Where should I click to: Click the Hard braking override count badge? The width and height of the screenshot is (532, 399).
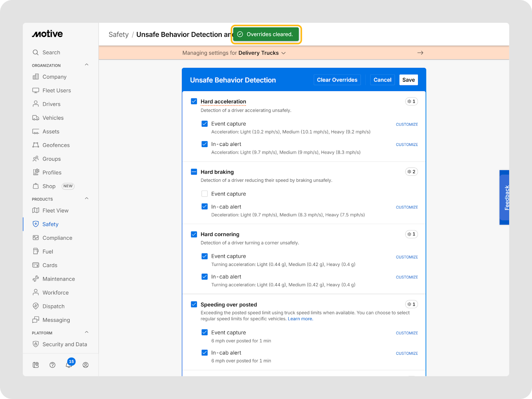(x=411, y=172)
